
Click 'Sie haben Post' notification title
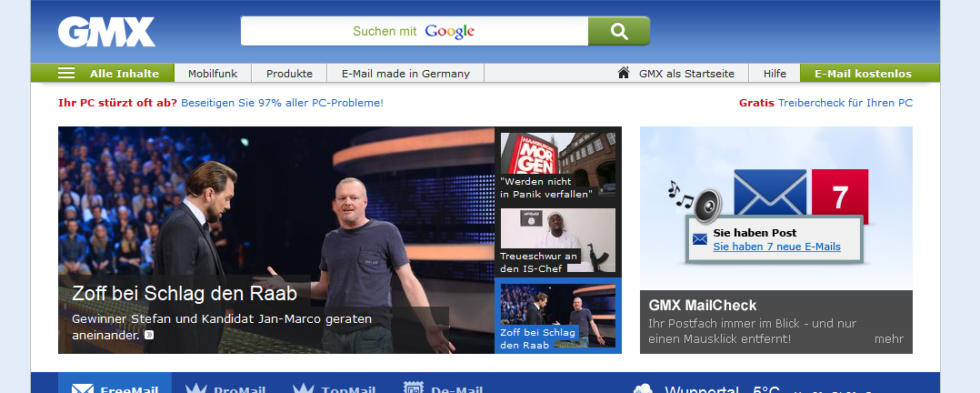click(755, 233)
